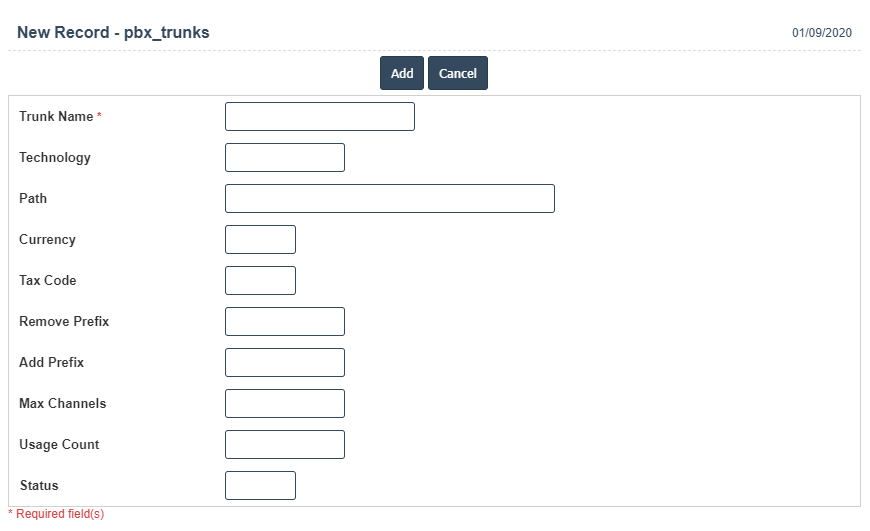The image size is (870, 531).
Task: Select the Add Prefix text box
Action: tap(285, 363)
